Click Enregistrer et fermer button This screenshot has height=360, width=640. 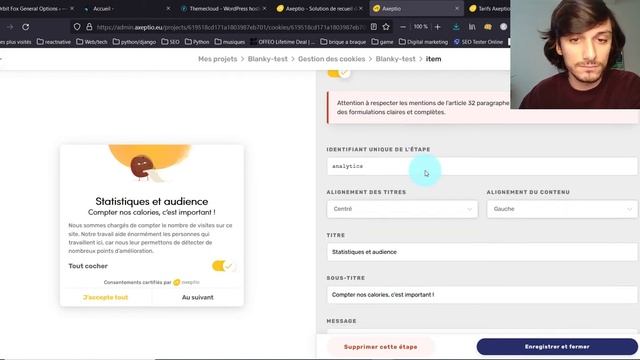tap(557, 347)
